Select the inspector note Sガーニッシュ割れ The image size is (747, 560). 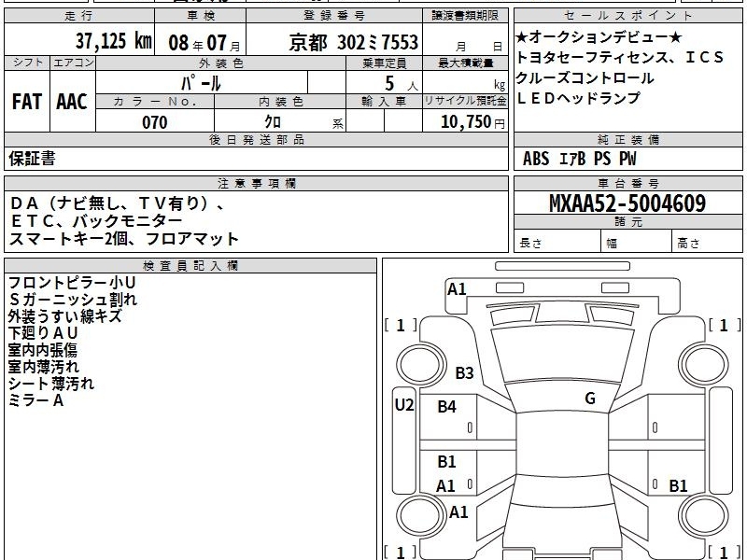[73, 300]
